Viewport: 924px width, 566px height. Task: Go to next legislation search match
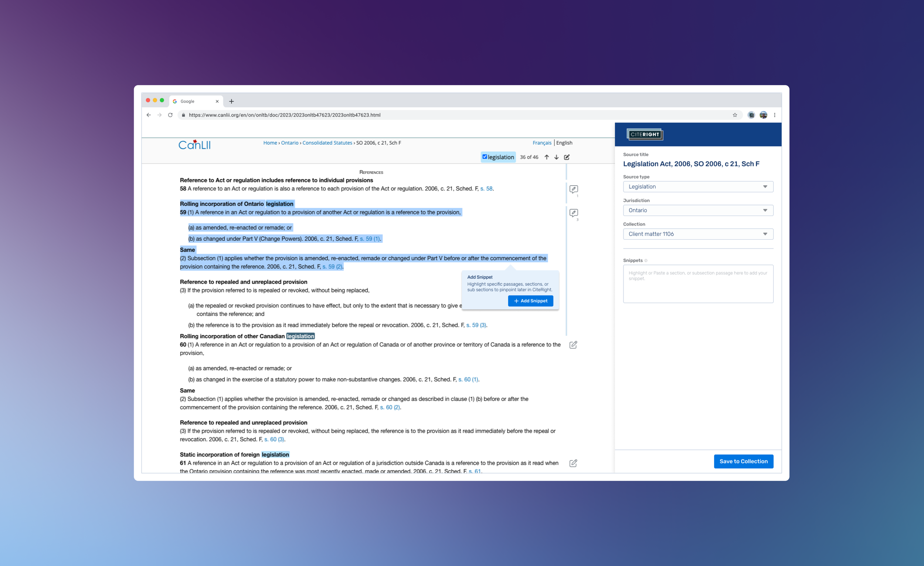(557, 157)
